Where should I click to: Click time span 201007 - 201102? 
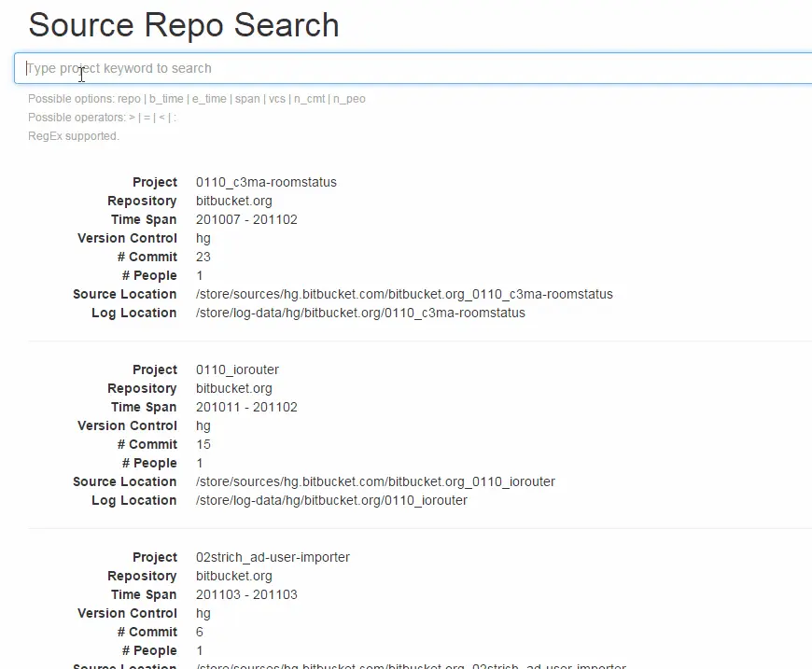[x=246, y=219]
